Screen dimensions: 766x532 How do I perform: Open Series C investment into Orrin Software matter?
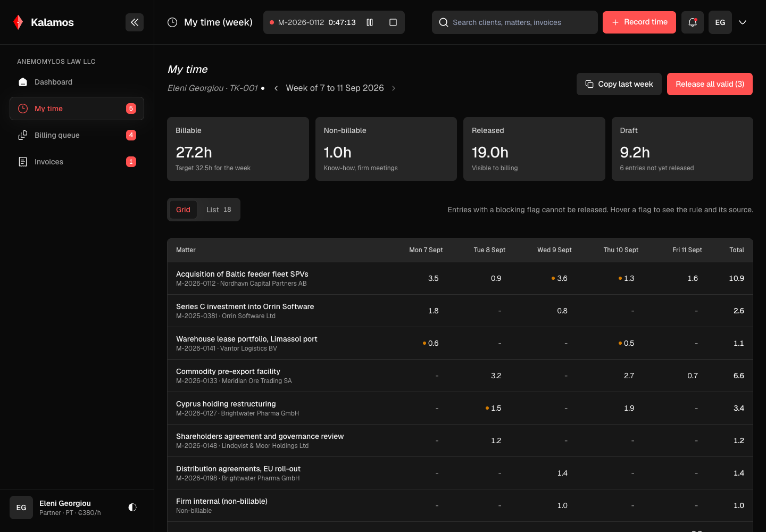pos(245,306)
